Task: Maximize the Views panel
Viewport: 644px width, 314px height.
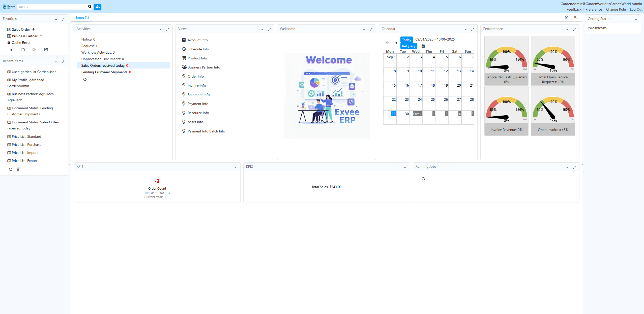Action: (x=269, y=29)
